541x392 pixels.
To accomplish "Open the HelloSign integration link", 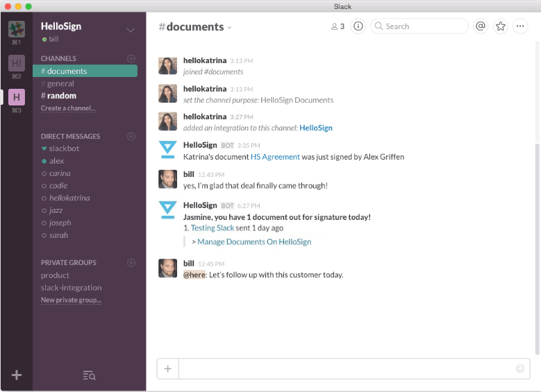I will 316,128.
